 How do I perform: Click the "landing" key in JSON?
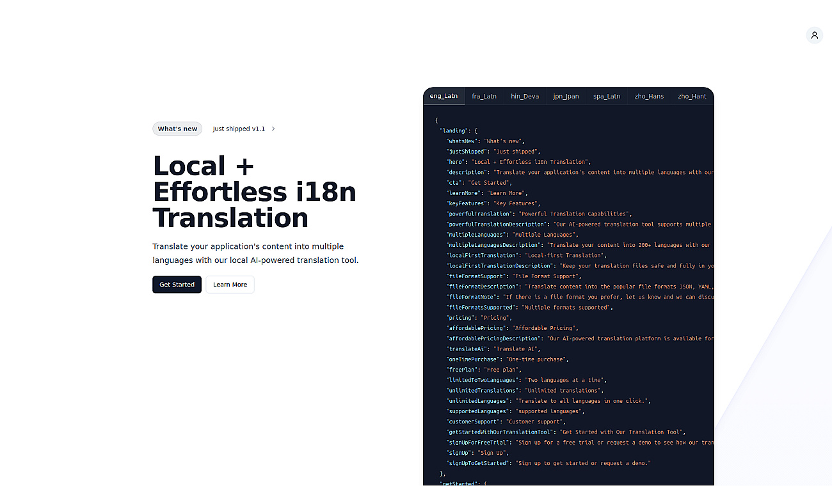coord(454,130)
